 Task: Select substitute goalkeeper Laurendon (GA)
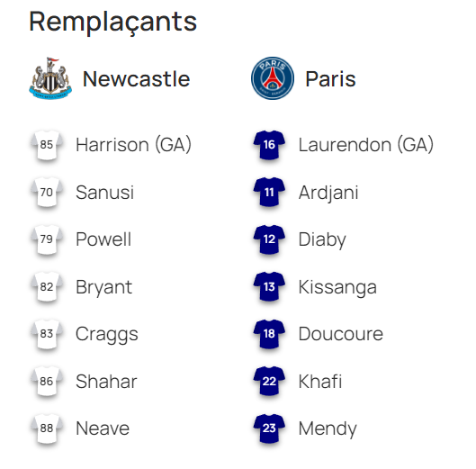pos(366,145)
